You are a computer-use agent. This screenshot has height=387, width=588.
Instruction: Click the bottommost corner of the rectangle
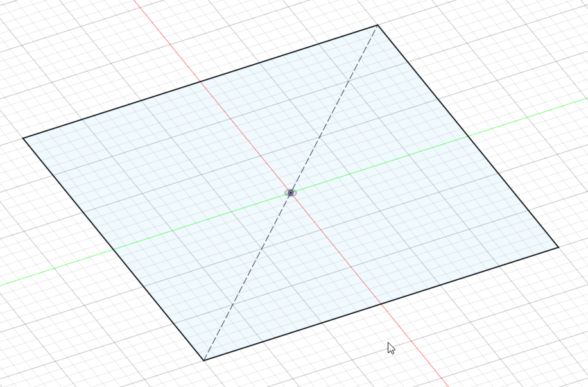click(x=203, y=361)
